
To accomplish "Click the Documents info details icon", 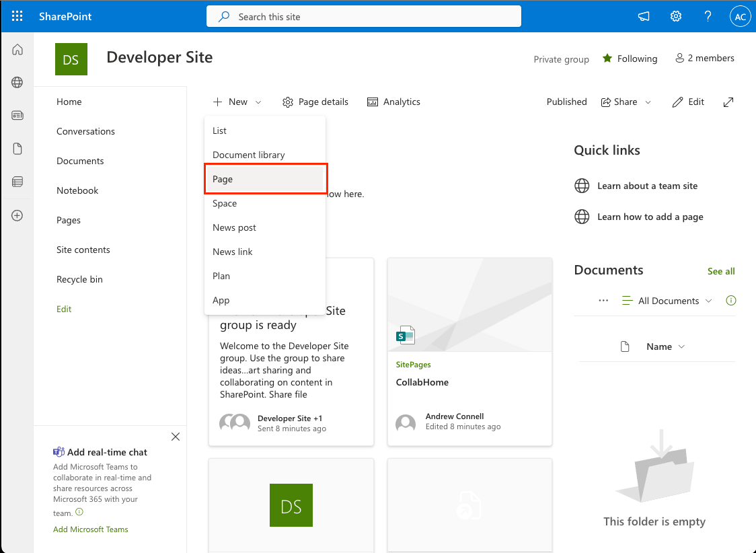I will coord(731,300).
